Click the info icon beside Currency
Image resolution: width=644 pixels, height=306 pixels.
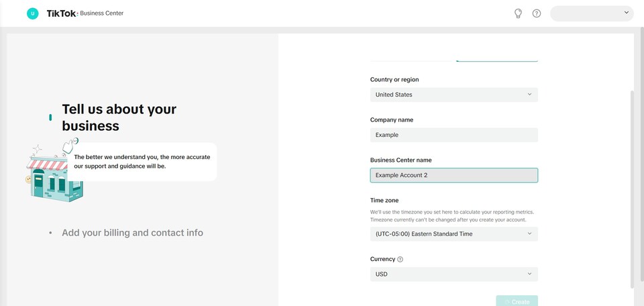pyautogui.click(x=400, y=259)
